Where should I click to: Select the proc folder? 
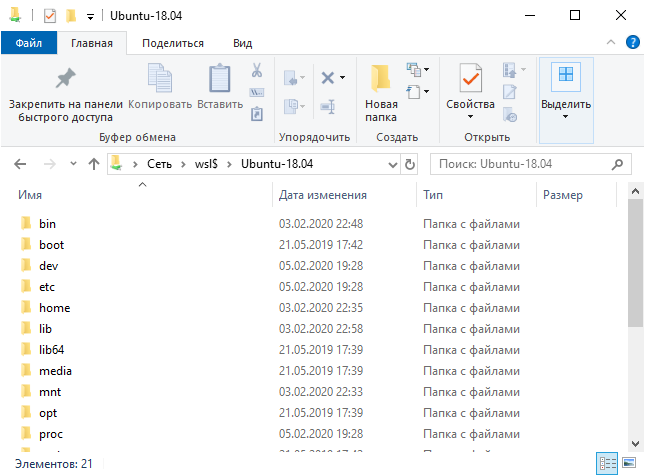(x=51, y=434)
